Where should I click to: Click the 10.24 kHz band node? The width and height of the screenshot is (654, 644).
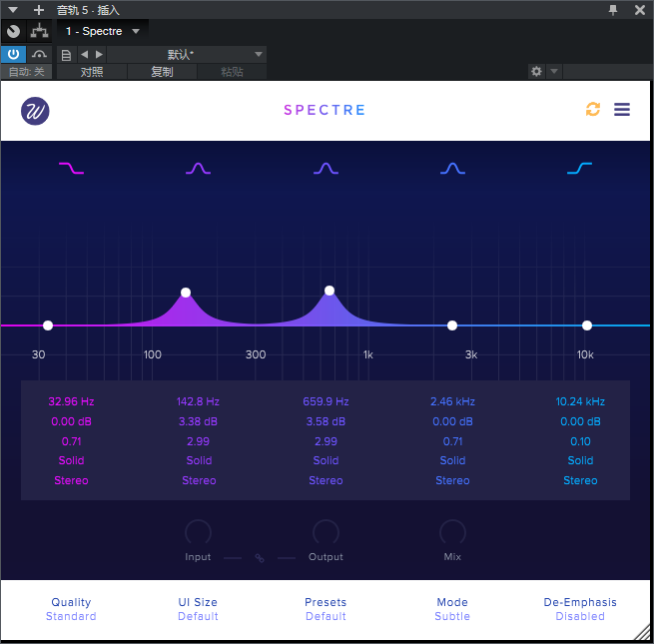click(x=587, y=325)
